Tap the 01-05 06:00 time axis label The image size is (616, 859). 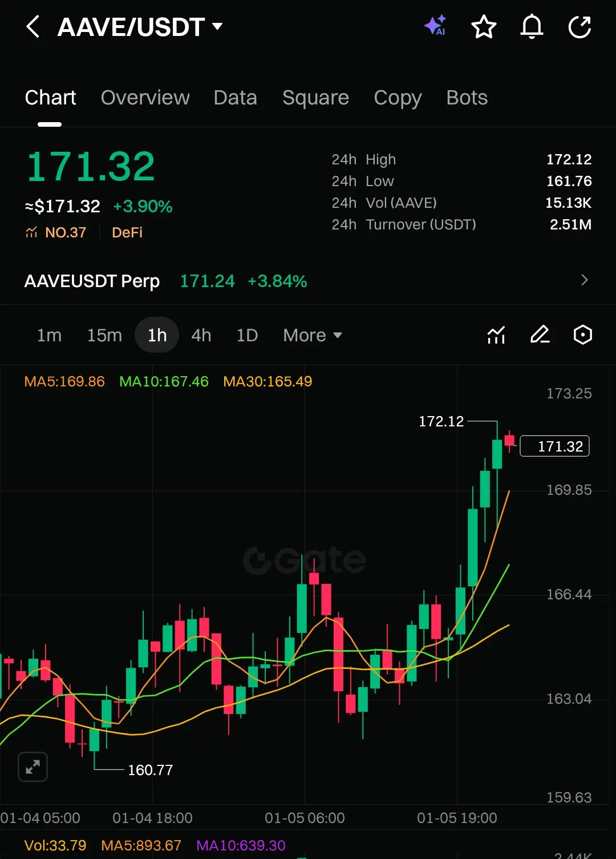pyautogui.click(x=305, y=818)
